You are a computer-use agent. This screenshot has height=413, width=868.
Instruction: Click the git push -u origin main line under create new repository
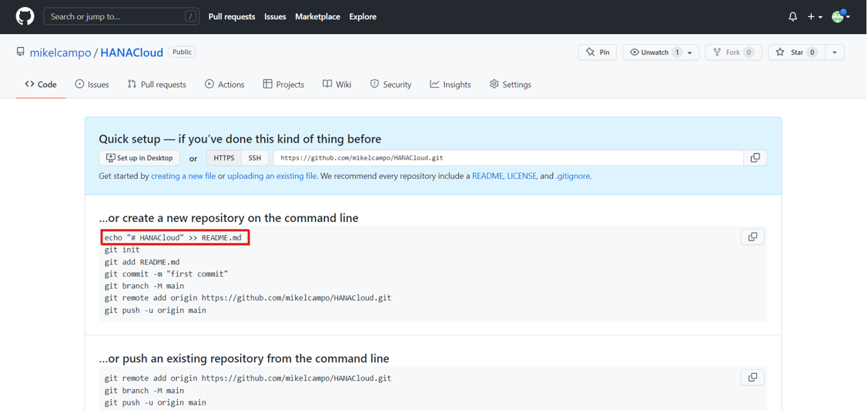pyautogui.click(x=156, y=311)
